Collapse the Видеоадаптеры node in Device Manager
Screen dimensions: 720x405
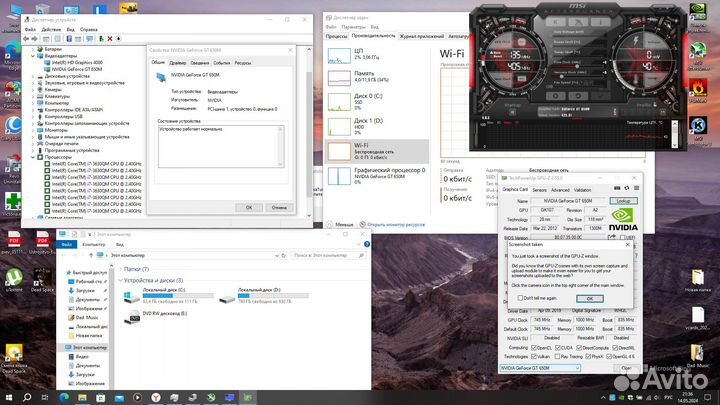pos(33,56)
